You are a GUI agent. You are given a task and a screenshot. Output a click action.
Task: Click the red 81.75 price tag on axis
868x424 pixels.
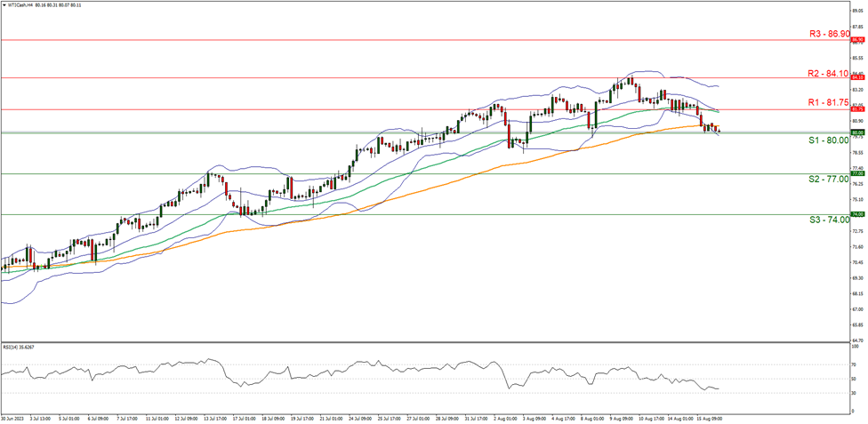point(856,109)
